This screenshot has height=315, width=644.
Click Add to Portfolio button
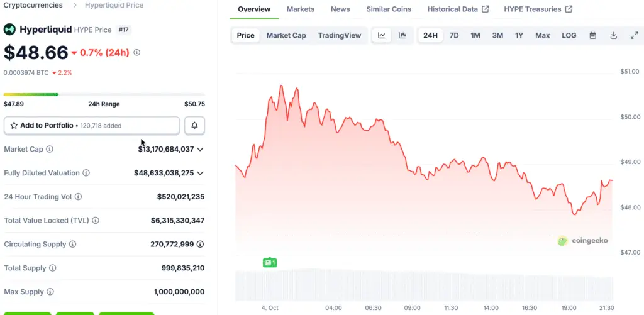point(92,126)
